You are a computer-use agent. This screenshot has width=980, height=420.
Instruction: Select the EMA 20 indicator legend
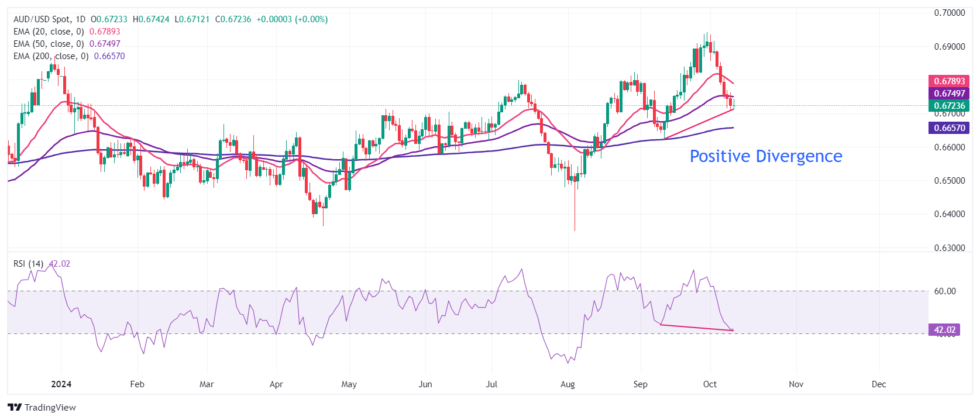[x=49, y=32]
